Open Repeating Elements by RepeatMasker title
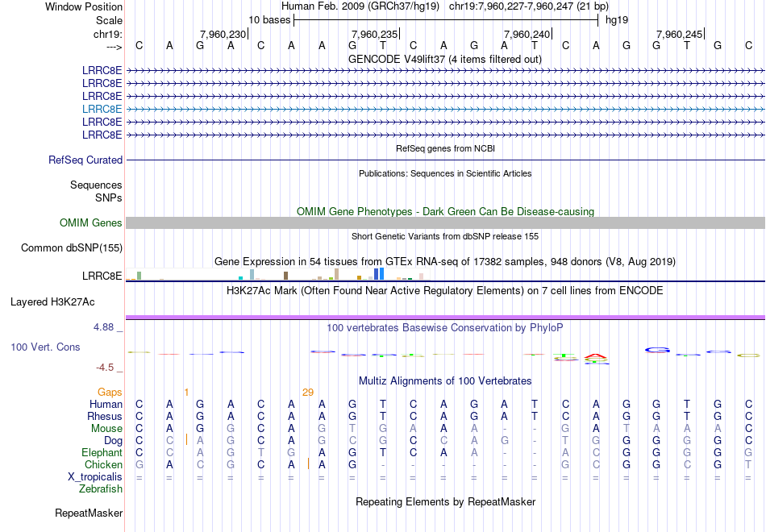Image resolution: width=766 pixels, height=532 pixels. (x=445, y=501)
